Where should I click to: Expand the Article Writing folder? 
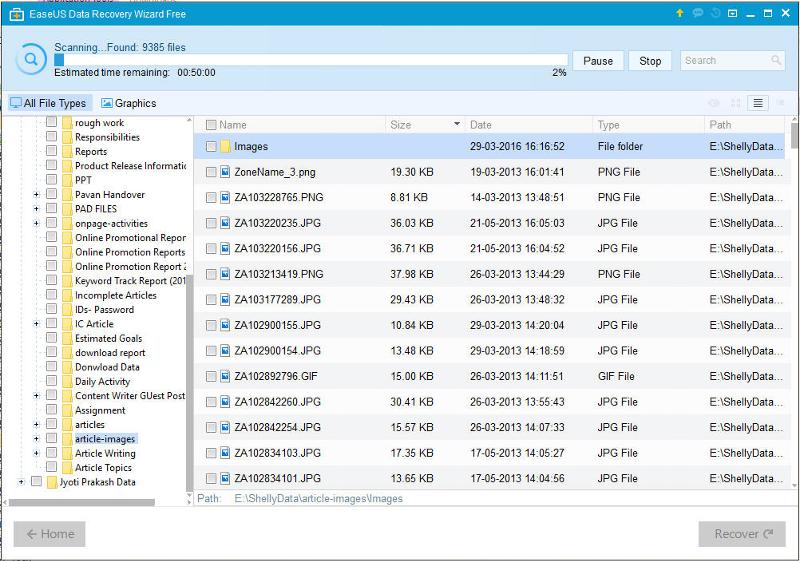[x=36, y=453]
